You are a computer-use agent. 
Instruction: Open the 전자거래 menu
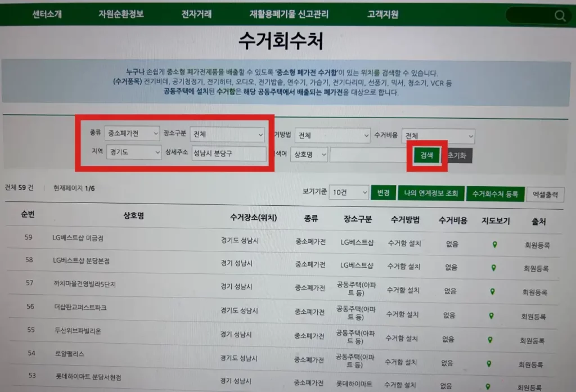coord(196,14)
